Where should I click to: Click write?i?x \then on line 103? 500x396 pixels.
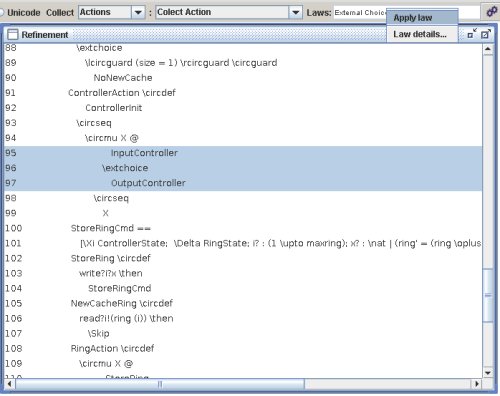pos(111,273)
